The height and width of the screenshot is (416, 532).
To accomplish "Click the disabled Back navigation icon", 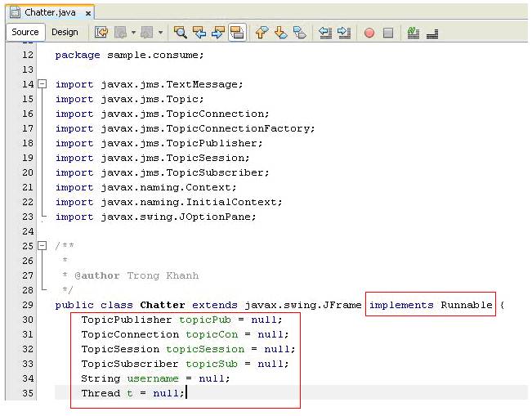I will coord(120,33).
